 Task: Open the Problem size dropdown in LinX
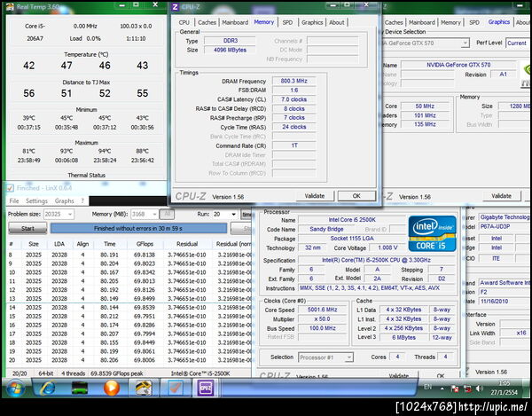pyautogui.click(x=59, y=214)
